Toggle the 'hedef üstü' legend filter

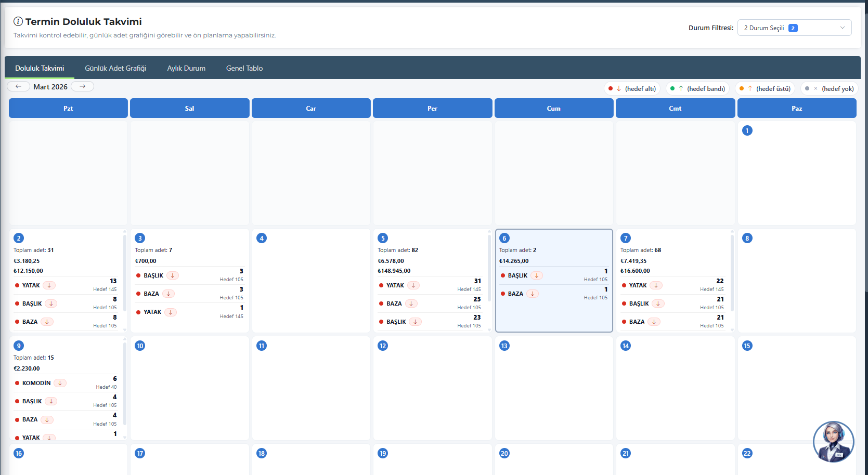[x=765, y=88]
